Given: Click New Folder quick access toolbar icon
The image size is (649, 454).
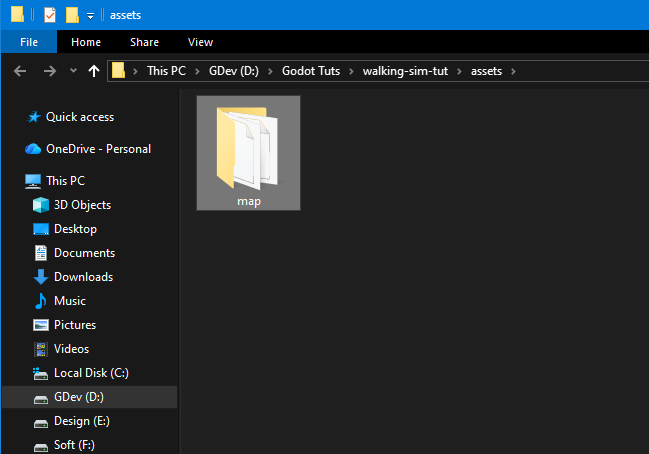Looking at the screenshot, I should [x=71, y=15].
